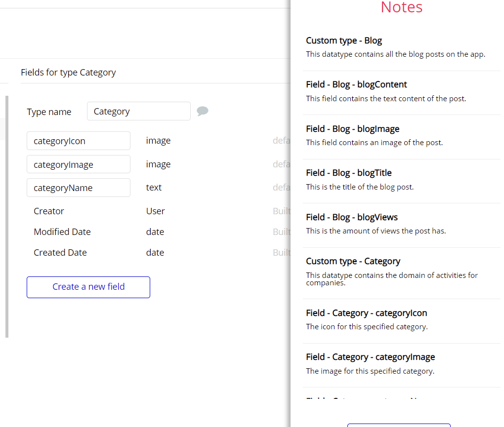Click the image type label of categoryIcon

[x=158, y=141]
